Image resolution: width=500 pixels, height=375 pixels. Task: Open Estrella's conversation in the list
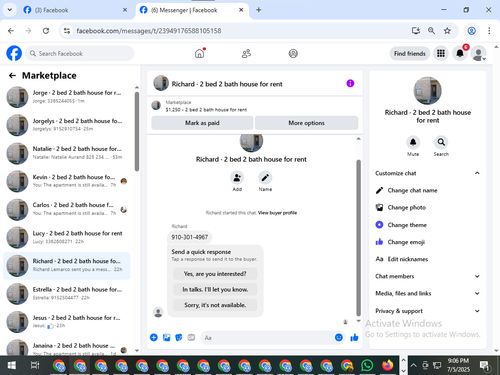pos(67,293)
